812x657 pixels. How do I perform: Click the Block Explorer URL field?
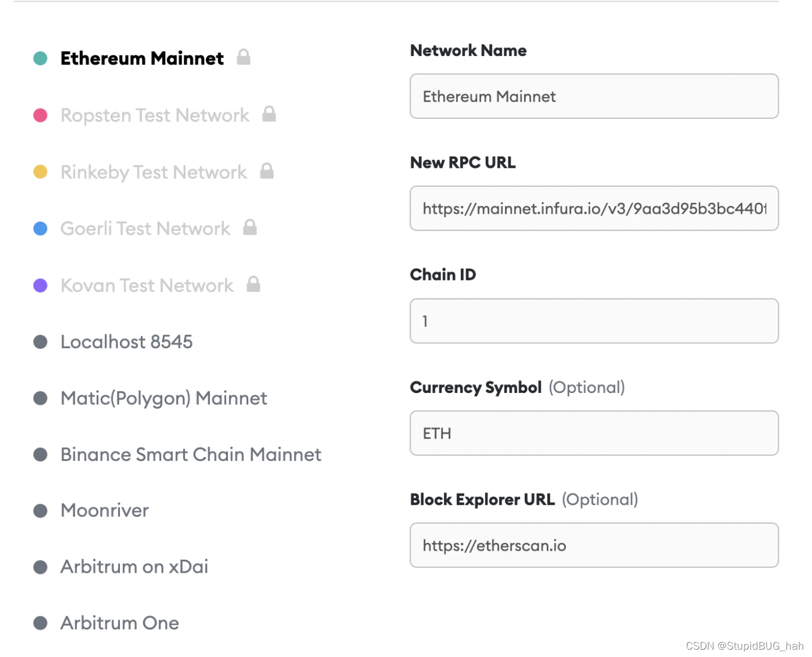pos(594,544)
